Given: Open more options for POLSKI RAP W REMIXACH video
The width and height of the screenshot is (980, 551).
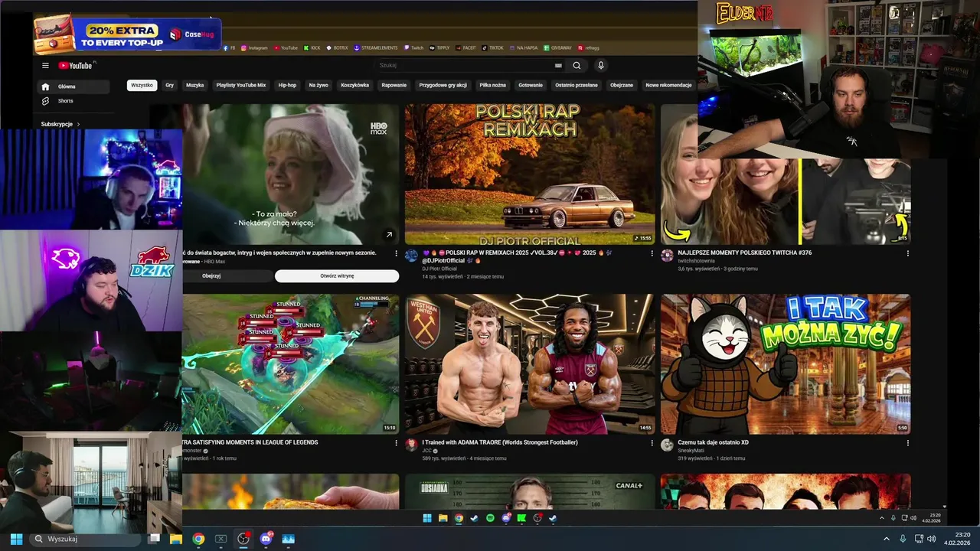Looking at the screenshot, I should point(652,253).
